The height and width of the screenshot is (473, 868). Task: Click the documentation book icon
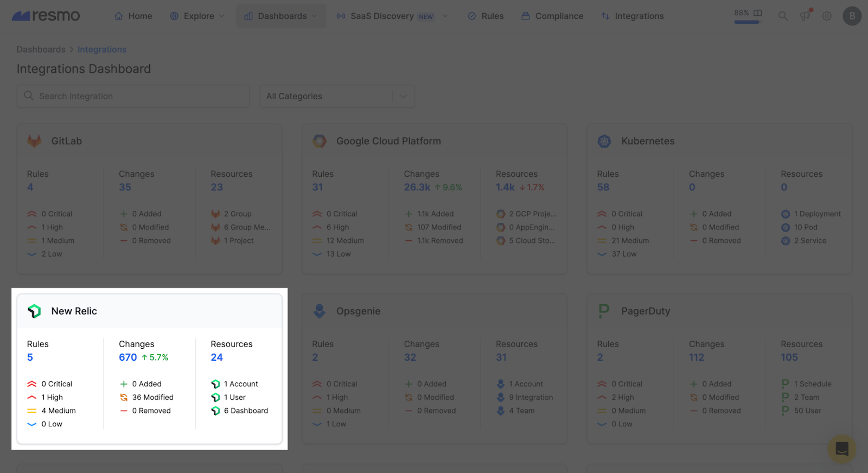tap(758, 13)
